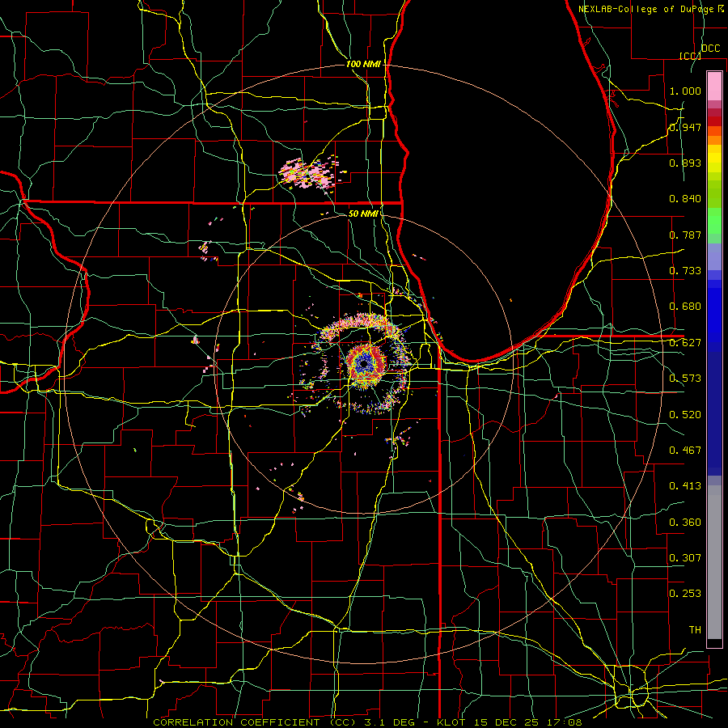The width and height of the screenshot is (728, 728).
Task: Click the 0.947 scale value
Action: (685, 127)
